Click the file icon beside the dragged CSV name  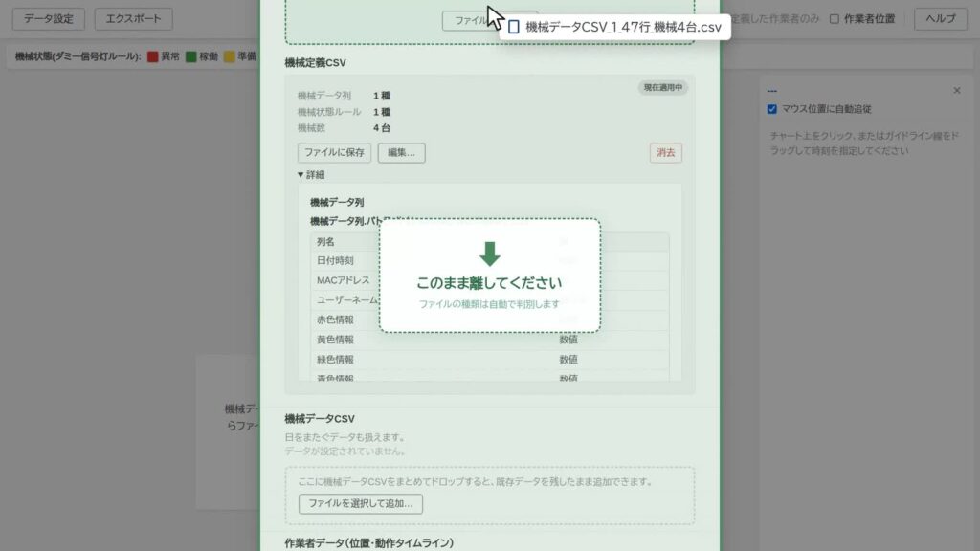coord(514,27)
